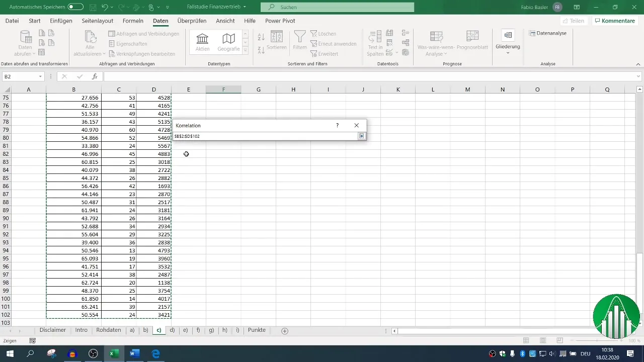Click the Beziehungen icon

click(x=406, y=43)
